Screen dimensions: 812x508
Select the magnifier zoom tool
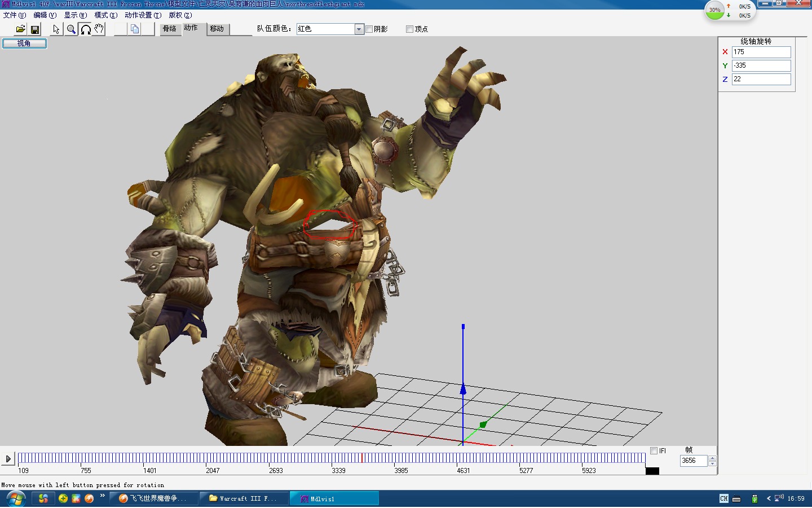pyautogui.click(x=71, y=29)
